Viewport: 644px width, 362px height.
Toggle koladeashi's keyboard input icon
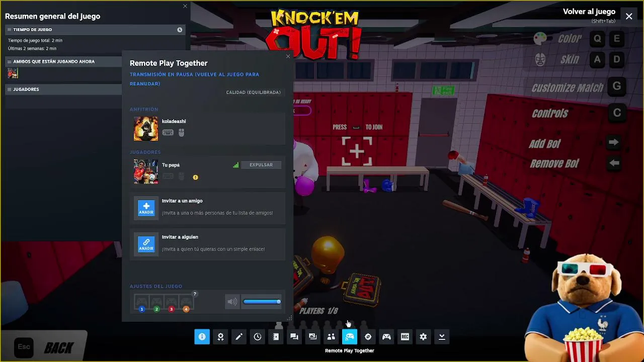pos(168,133)
